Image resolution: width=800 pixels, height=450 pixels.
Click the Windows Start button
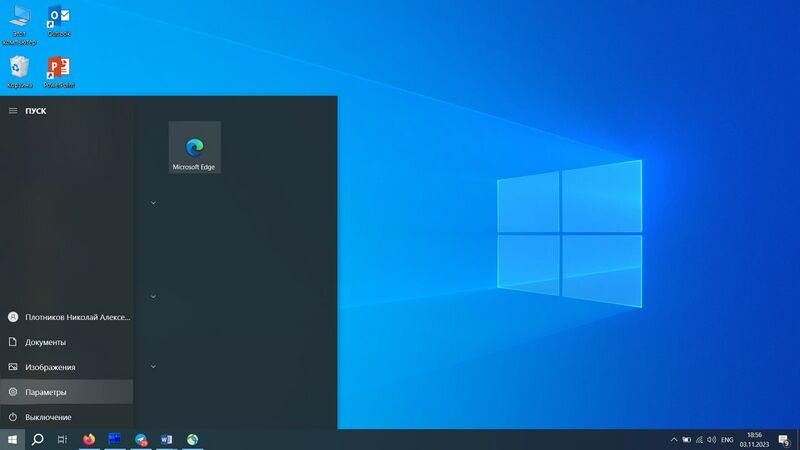point(12,439)
